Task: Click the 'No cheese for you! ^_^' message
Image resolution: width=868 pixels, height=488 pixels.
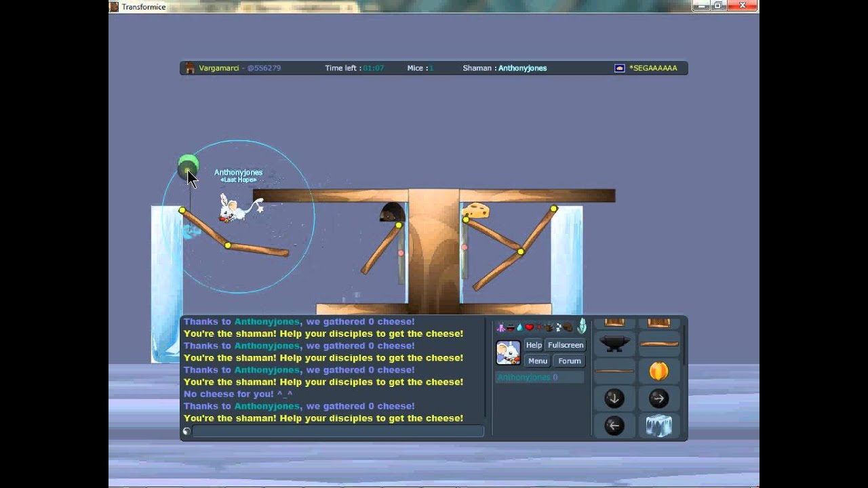Action: [x=238, y=394]
